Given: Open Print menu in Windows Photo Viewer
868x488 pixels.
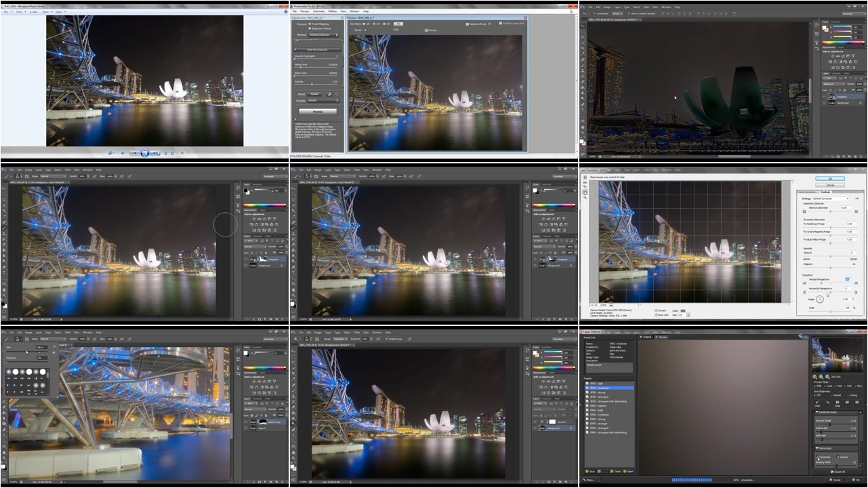Looking at the screenshot, I should coord(19,12).
